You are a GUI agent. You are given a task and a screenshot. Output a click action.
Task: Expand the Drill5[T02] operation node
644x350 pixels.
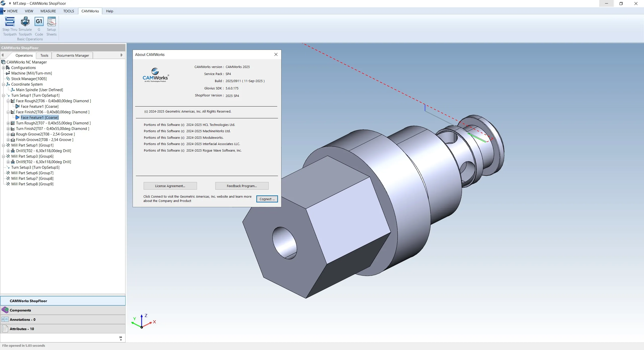tap(8, 151)
